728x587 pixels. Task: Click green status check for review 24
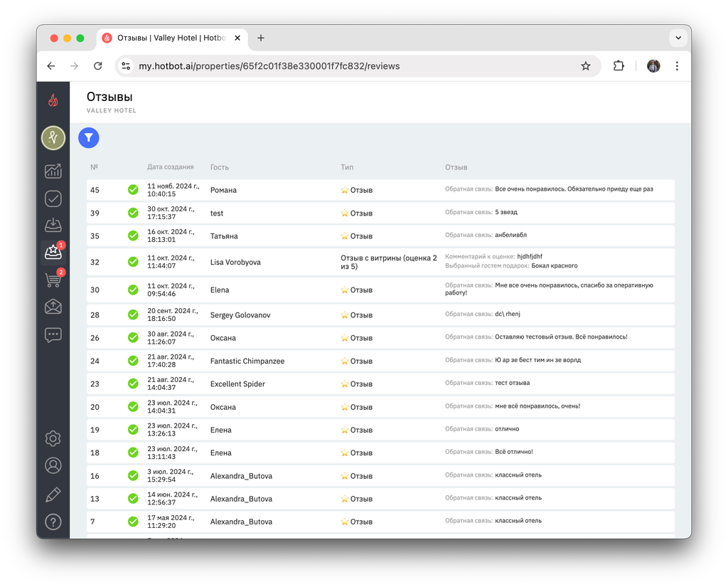coord(133,361)
